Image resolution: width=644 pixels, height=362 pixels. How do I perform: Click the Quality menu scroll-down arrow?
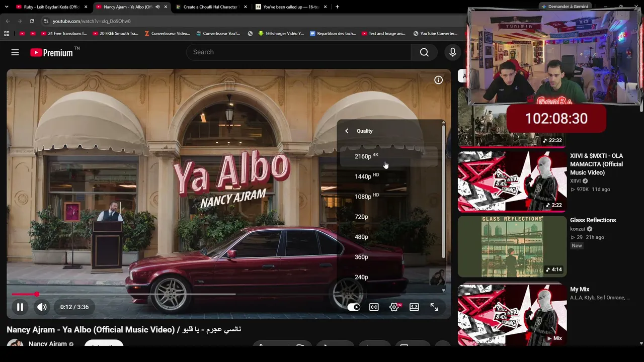(x=443, y=290)
